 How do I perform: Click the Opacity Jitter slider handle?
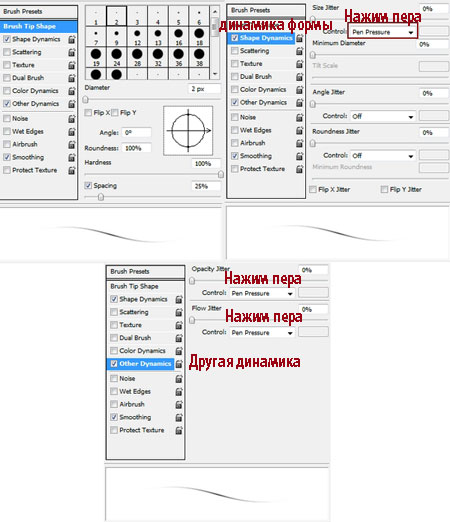pyautogui.click(x=192, y=281)
